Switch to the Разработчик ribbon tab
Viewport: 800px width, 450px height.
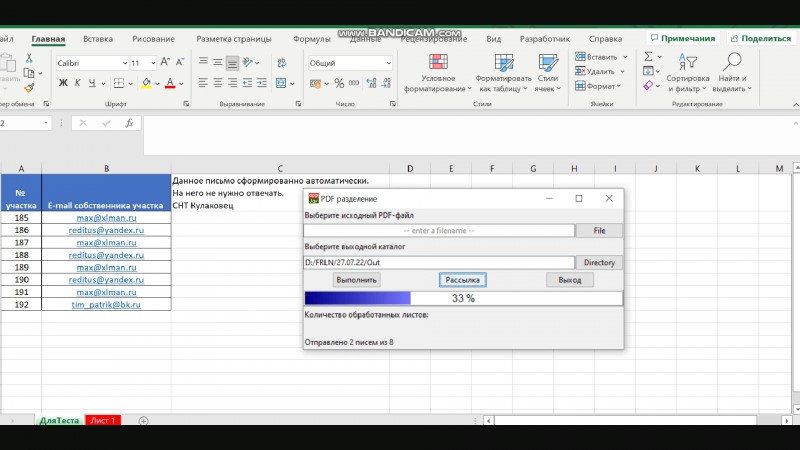point(544,39)
